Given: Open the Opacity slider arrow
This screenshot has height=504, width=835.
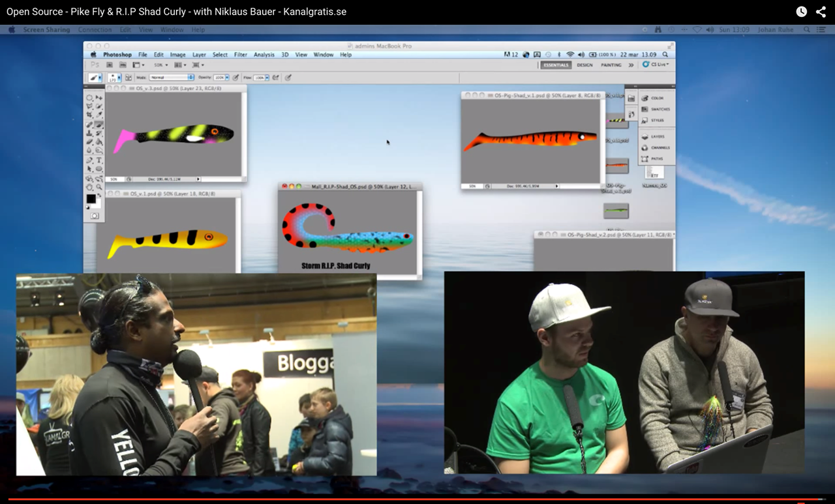Looking at the screenshot, I should (227, 78).
